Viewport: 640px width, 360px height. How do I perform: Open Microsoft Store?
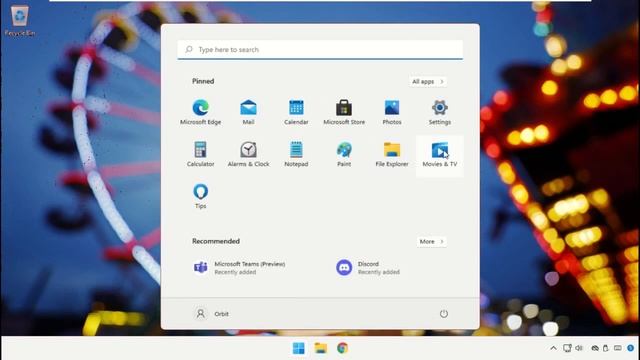[x=344, y=112]
